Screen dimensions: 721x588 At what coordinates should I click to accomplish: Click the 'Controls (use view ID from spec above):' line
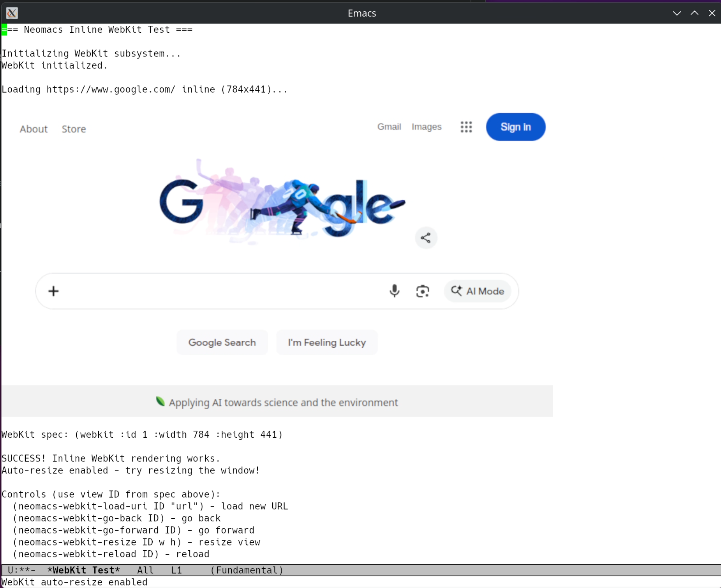(x=111, y=494)
